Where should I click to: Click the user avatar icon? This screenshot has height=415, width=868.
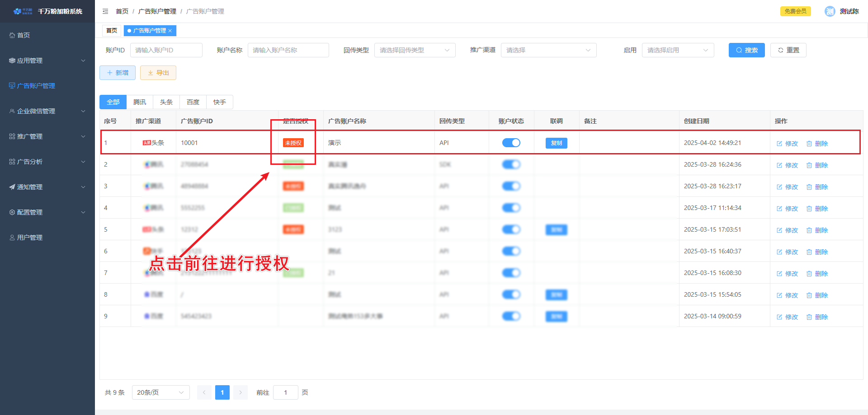pyautogui.click(x=830, y=11)
